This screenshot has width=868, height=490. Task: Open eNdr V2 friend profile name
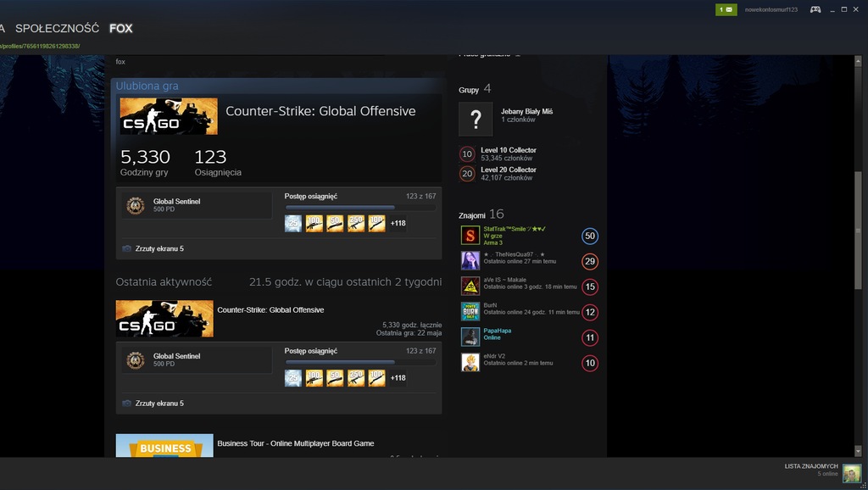[494, 356]
